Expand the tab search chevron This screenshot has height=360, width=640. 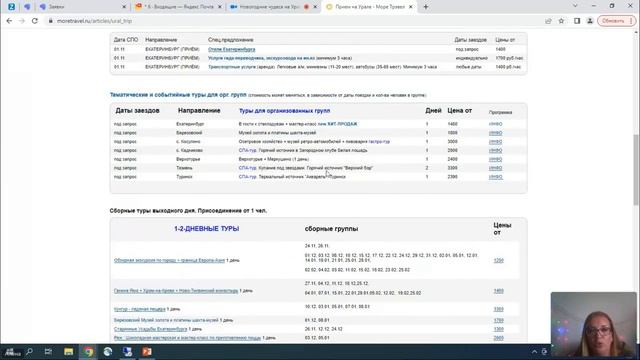575,6
